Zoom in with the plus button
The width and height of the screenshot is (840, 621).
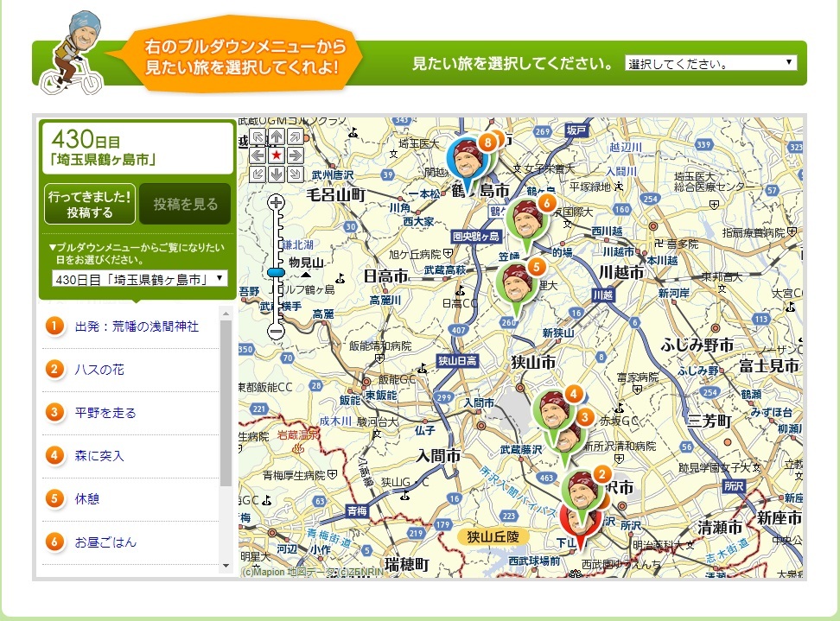pyautogui.click(x=277, y=203)
